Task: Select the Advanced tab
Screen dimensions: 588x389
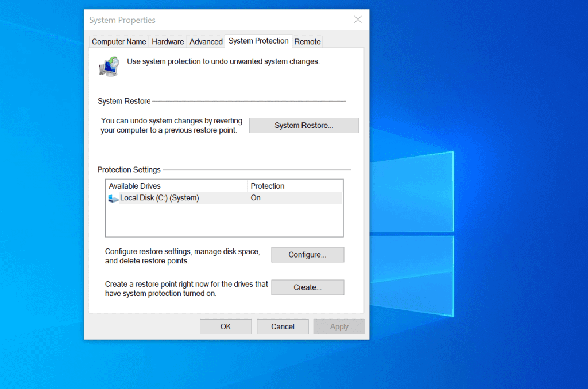Action: (x=206, y=41)
